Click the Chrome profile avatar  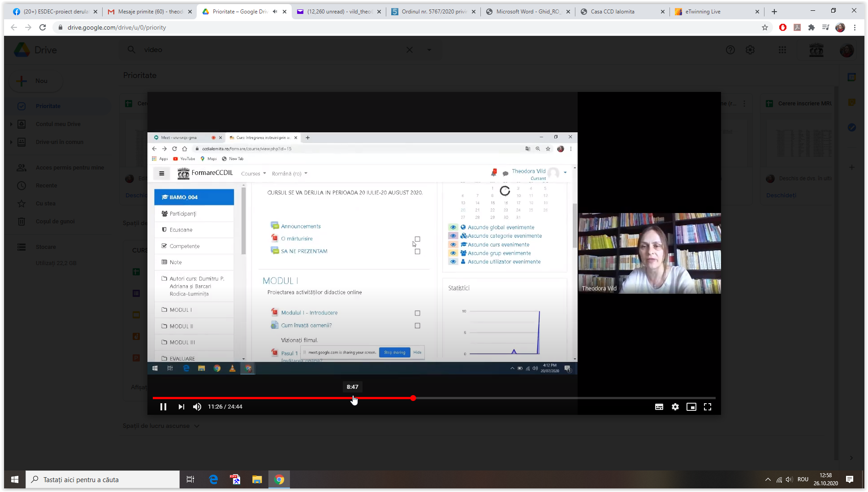(840, 27)
